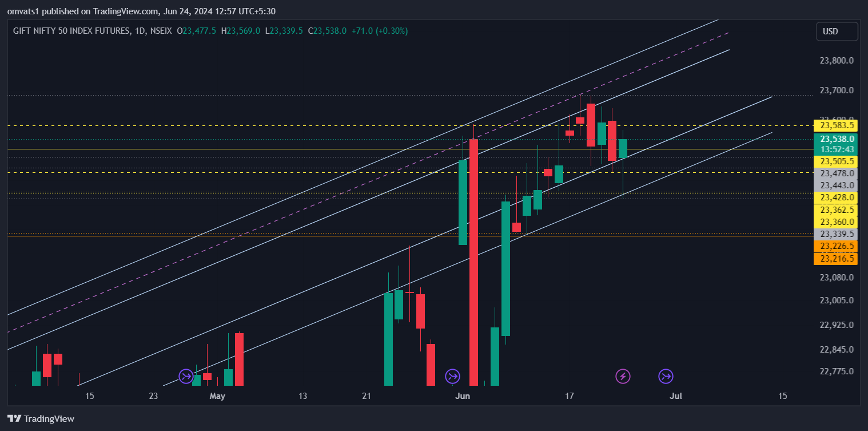Select the orange 23,226.5 price label
Screen dimensions: 868x431
[x=835, y=246]
